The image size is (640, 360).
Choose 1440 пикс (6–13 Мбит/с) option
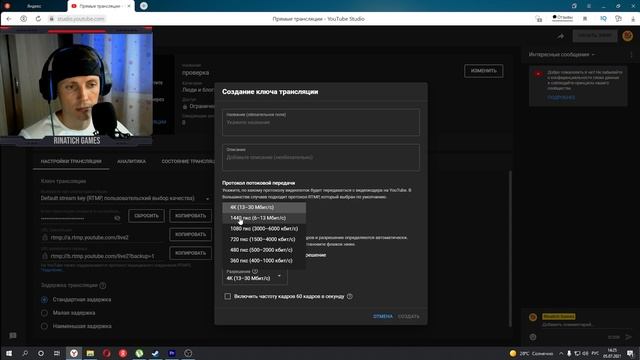264,218
